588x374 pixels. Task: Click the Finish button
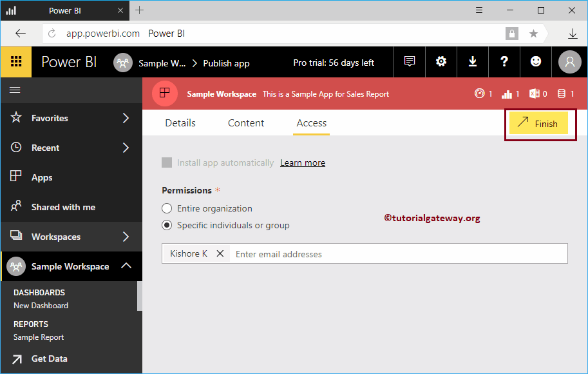tap(538, 123)
